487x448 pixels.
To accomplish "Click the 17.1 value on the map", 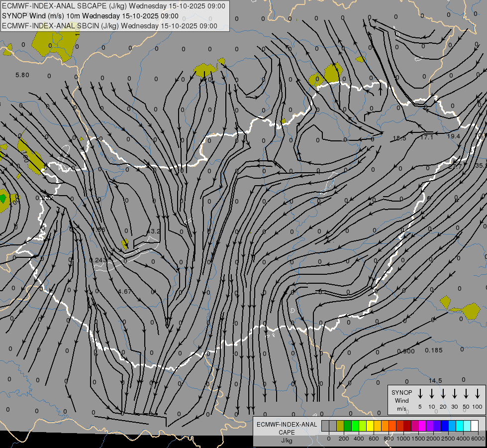I will coord(426,137).
